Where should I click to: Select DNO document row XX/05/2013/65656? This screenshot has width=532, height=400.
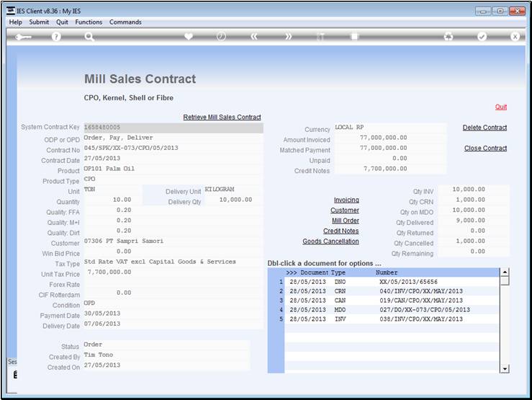(x=392, y=282)
